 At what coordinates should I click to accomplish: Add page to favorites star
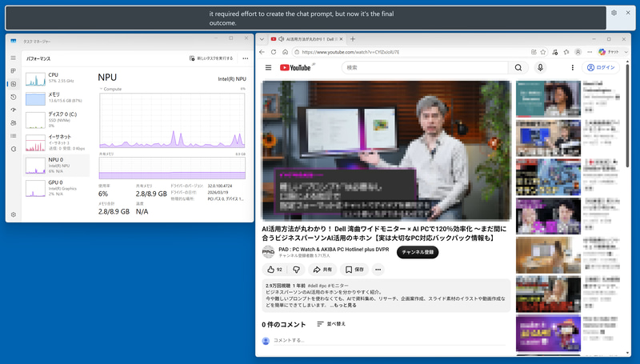tap(543, 52)
